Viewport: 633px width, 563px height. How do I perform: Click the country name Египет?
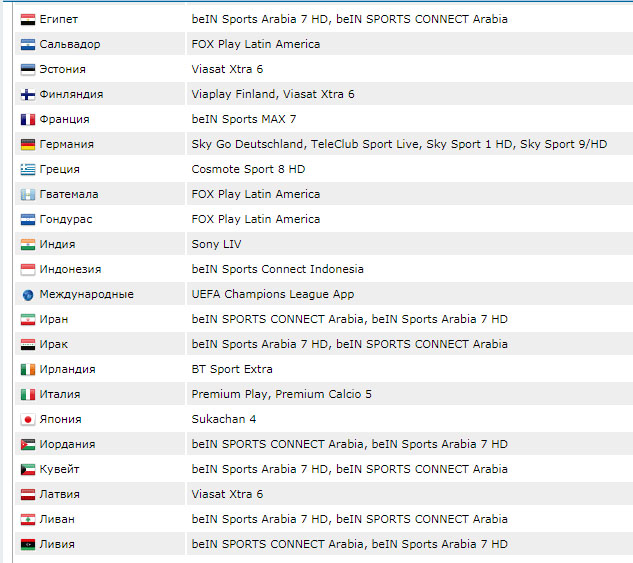pos(59,19)
